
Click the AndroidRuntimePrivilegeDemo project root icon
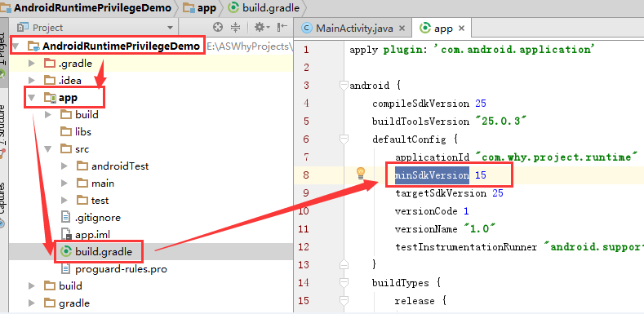(x=33, y=46)
